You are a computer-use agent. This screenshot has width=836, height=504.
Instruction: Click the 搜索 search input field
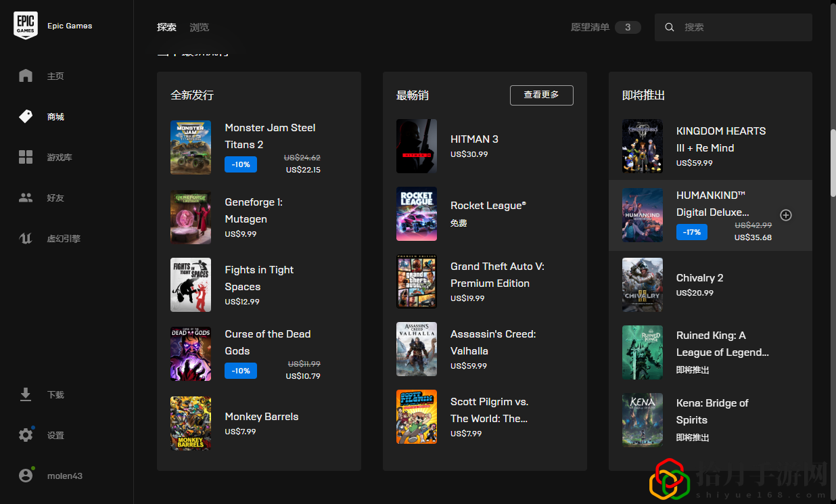click(733, 27)
